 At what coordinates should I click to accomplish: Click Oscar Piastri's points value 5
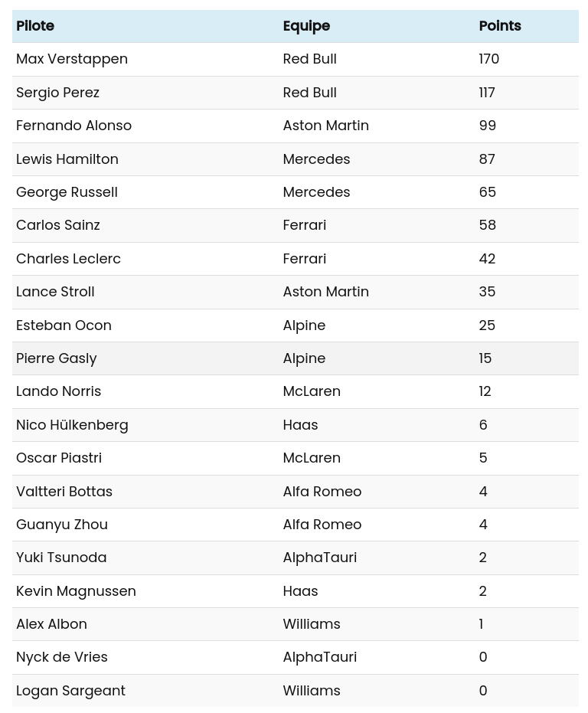(x=482, y=458)
